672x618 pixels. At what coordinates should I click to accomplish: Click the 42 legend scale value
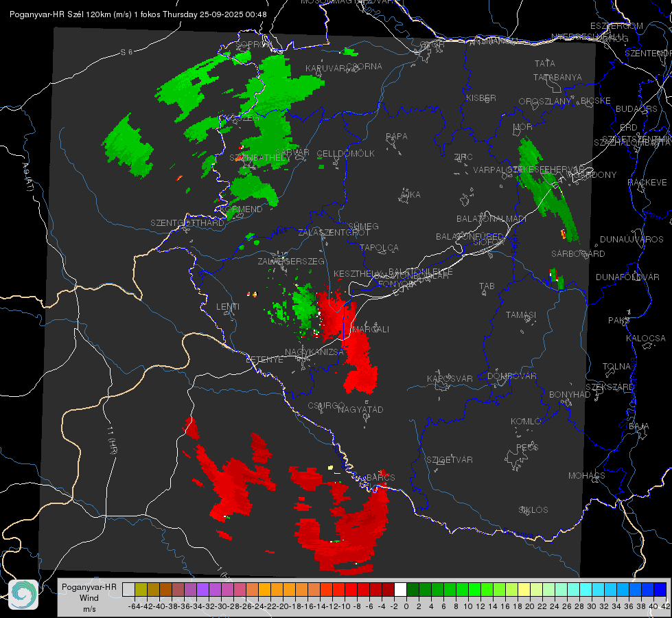click(665, 606)
